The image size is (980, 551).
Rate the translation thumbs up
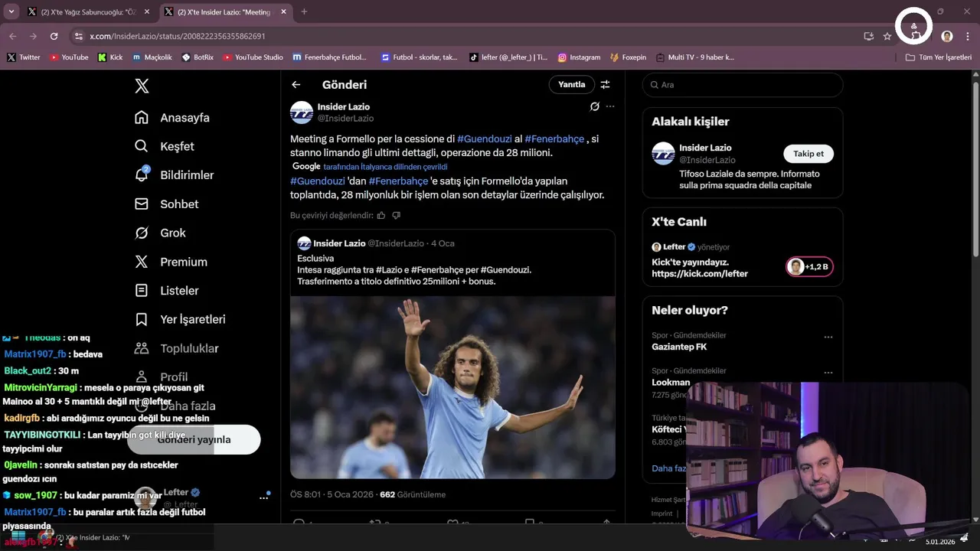coord(381,216)
